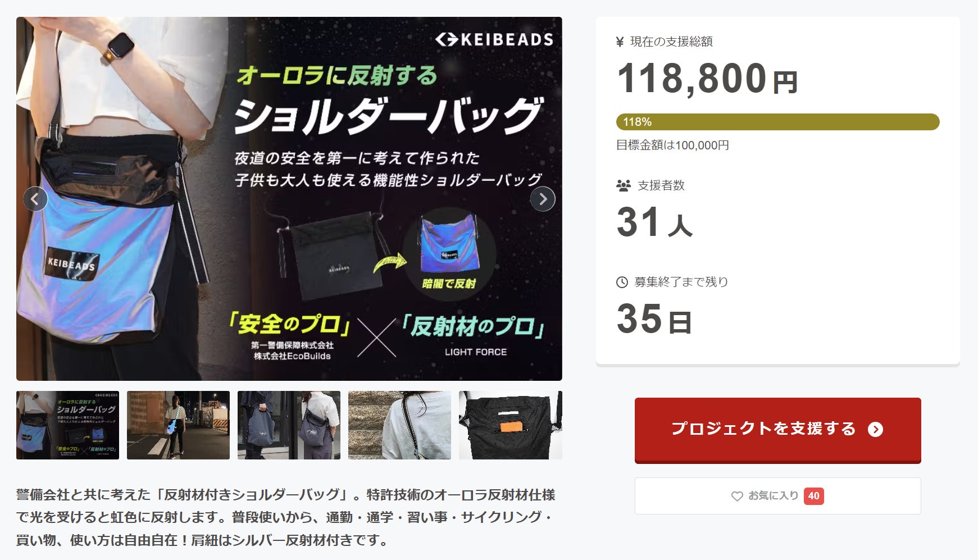Advance carousel with the right arrow

543,199
